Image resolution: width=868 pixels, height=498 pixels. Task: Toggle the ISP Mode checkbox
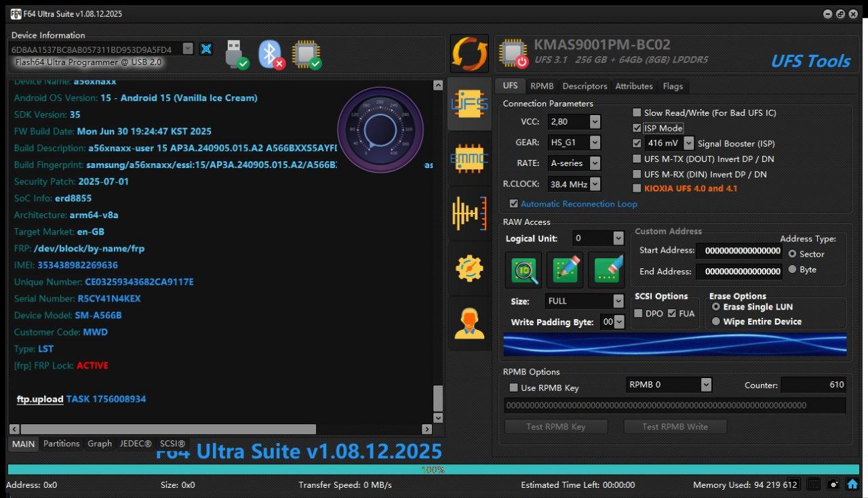(637, 127)
